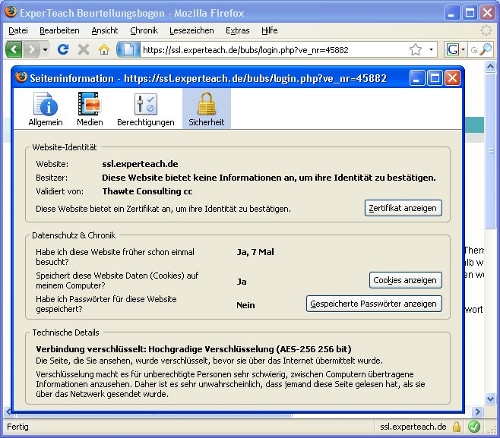
Task: Switch to the Berechtigungen tab
Action: [x=146, y=110]
